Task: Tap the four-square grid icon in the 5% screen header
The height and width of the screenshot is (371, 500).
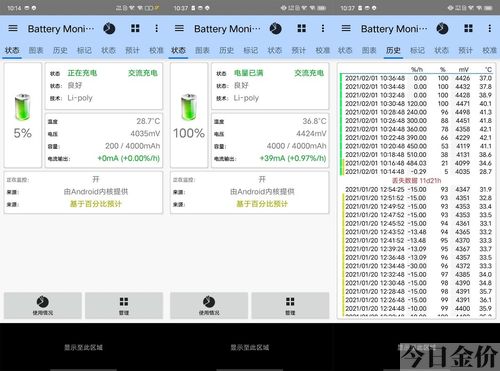Action: click(x=135, y=28)
